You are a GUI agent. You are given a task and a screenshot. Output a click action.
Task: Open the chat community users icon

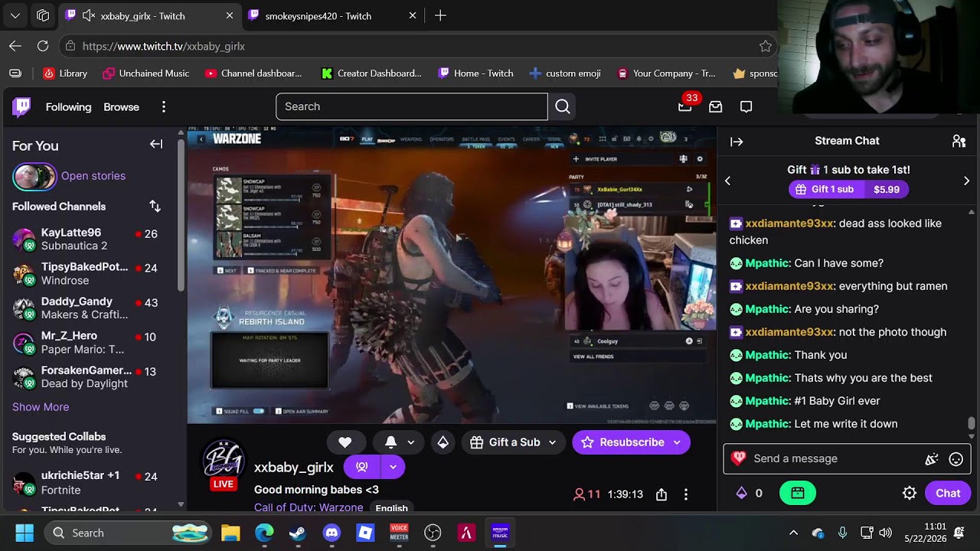(959, 141)
